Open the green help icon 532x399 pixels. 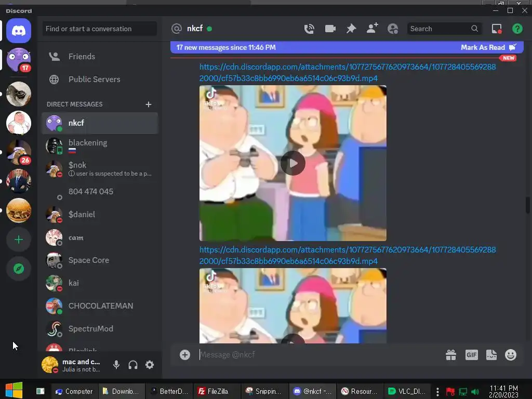pos(517,29)
